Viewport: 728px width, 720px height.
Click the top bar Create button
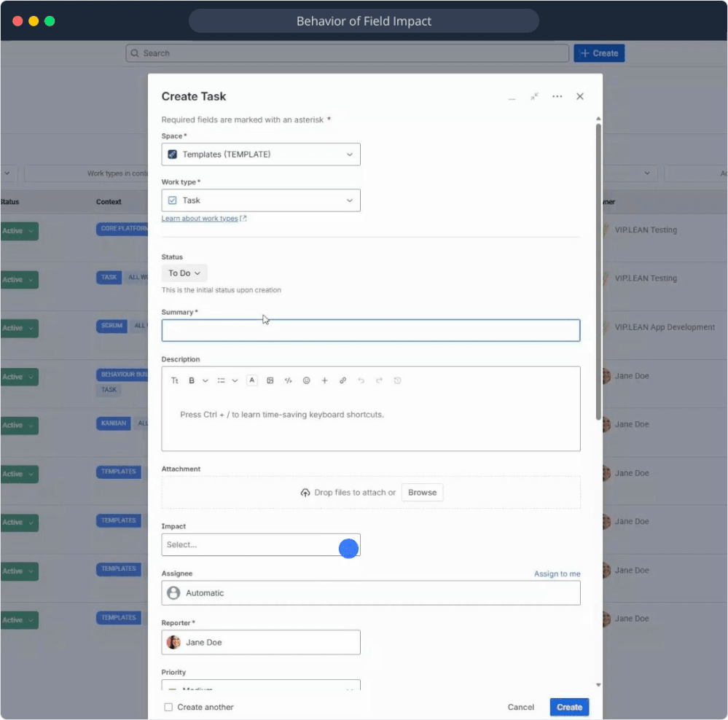599,53
